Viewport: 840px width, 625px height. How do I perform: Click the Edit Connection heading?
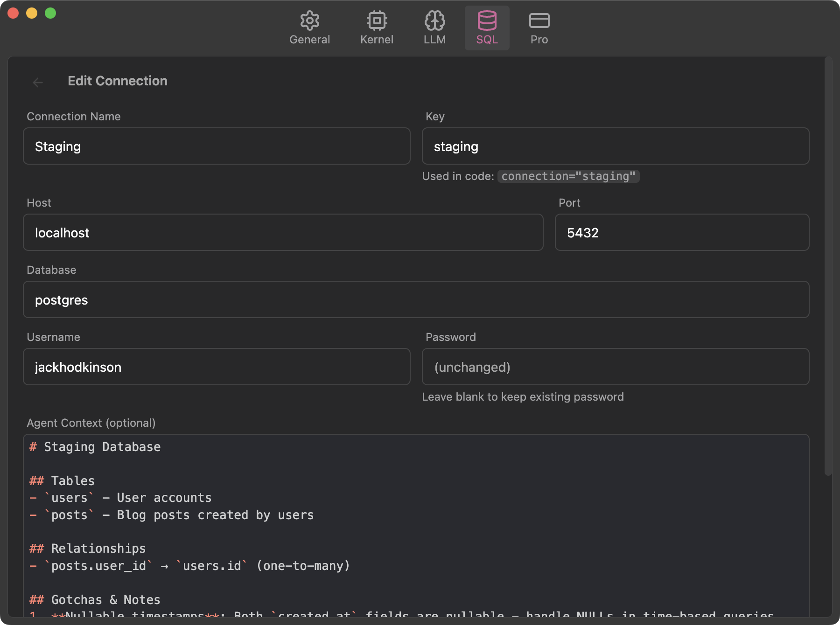point(118,81)
